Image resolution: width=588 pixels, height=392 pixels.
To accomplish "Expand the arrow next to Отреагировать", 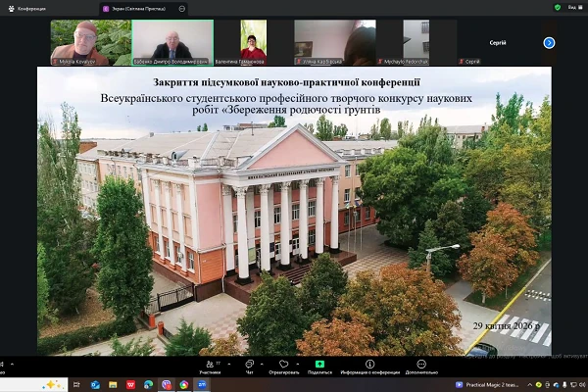I will 298,364.
